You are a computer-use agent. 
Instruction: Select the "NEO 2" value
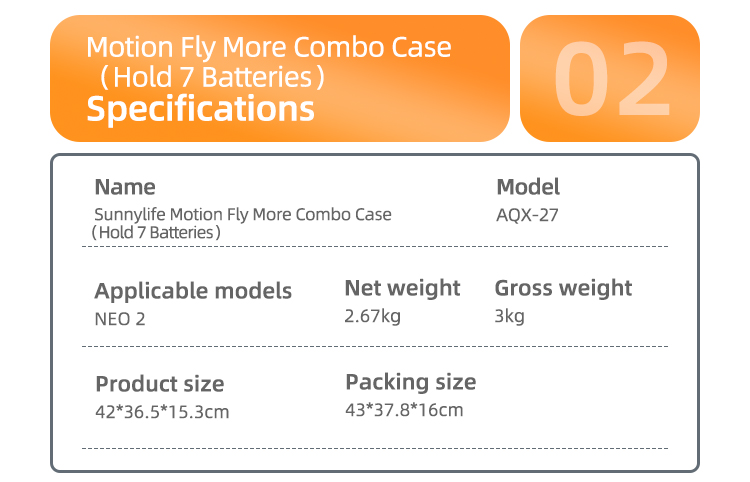point(120,319)
